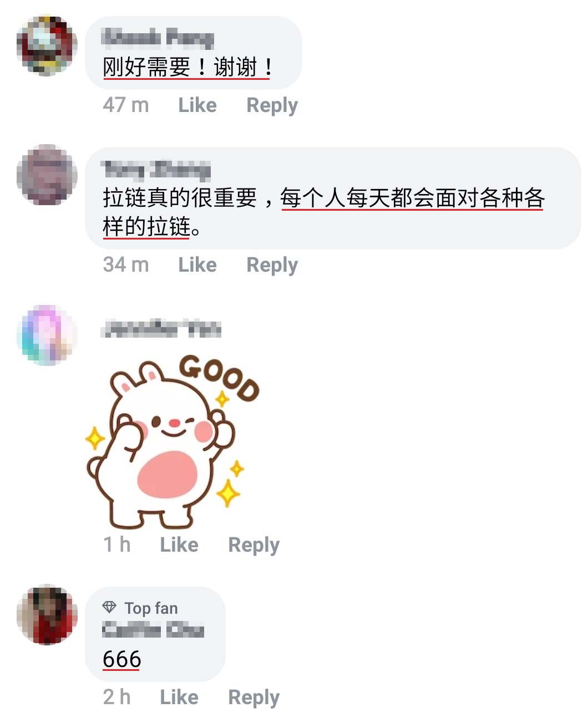
Task: Open the first commenter's profile picture
Action: pyautogui.click(x=47, y=45)
